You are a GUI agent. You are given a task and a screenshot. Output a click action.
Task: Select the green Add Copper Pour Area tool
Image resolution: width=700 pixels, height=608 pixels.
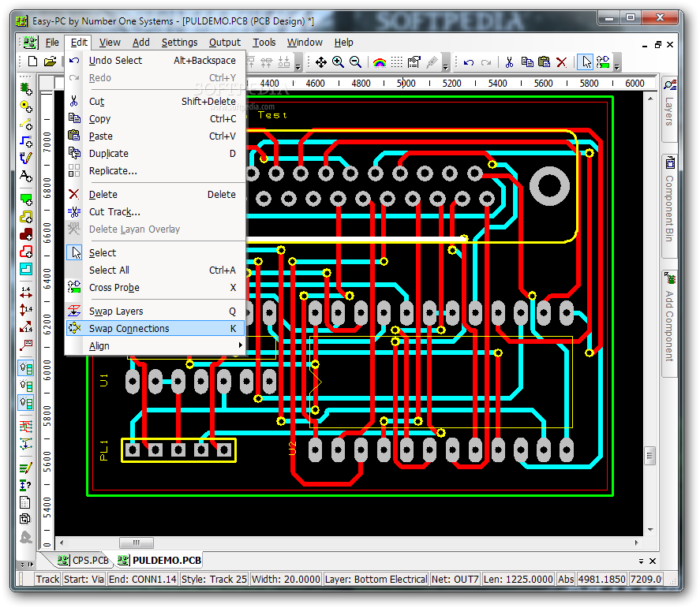pyautogui.click(x=26, y=199)
